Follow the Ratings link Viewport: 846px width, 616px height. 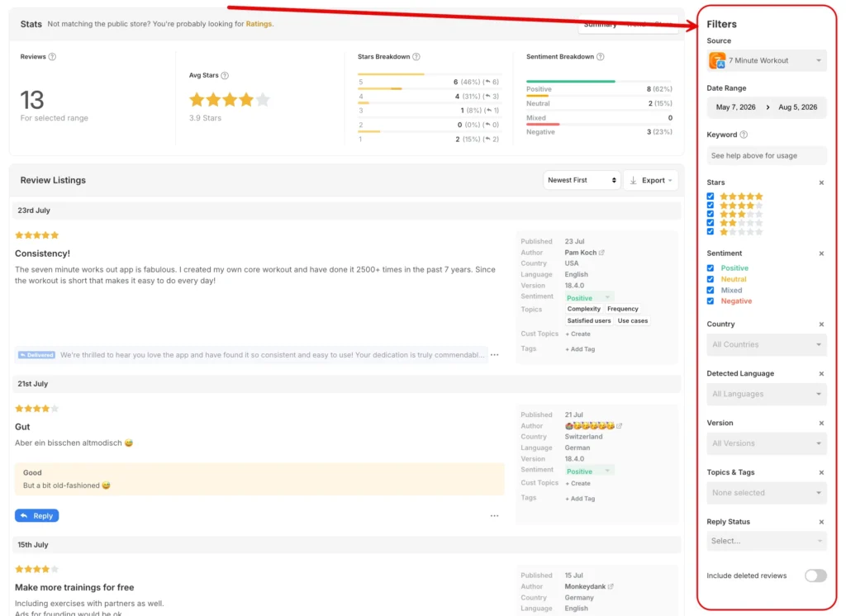pyautogui.click(x=259, y=24)
